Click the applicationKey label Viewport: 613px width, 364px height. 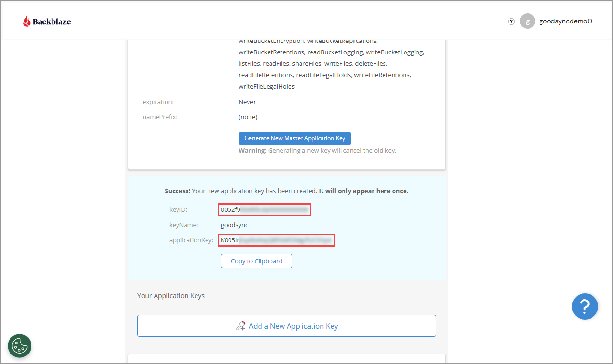[191, 240]
